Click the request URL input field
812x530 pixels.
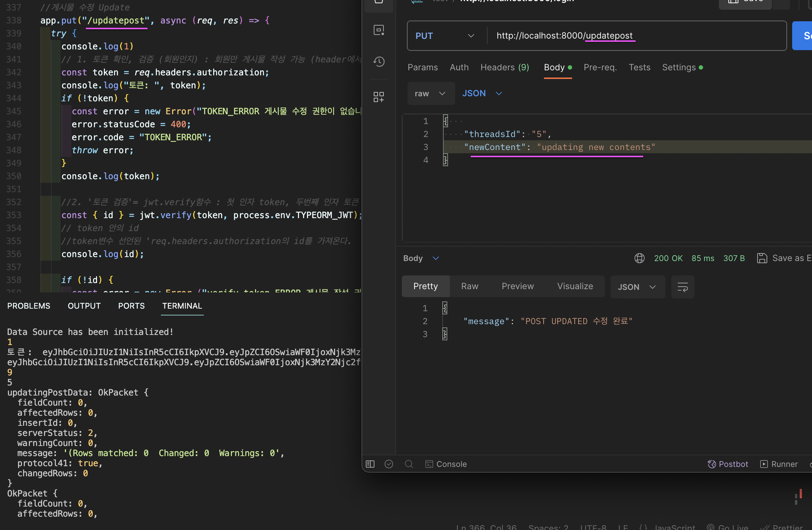point(635,36)
